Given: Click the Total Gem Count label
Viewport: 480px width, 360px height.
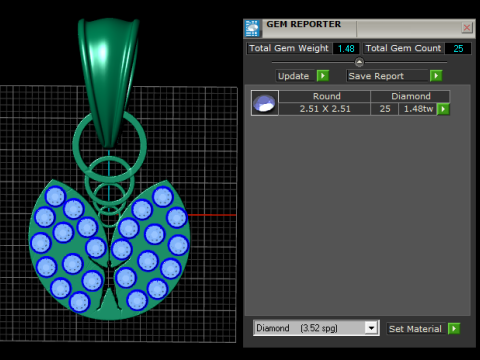Looking at the screenshot, I should click(x=403, y=48).
